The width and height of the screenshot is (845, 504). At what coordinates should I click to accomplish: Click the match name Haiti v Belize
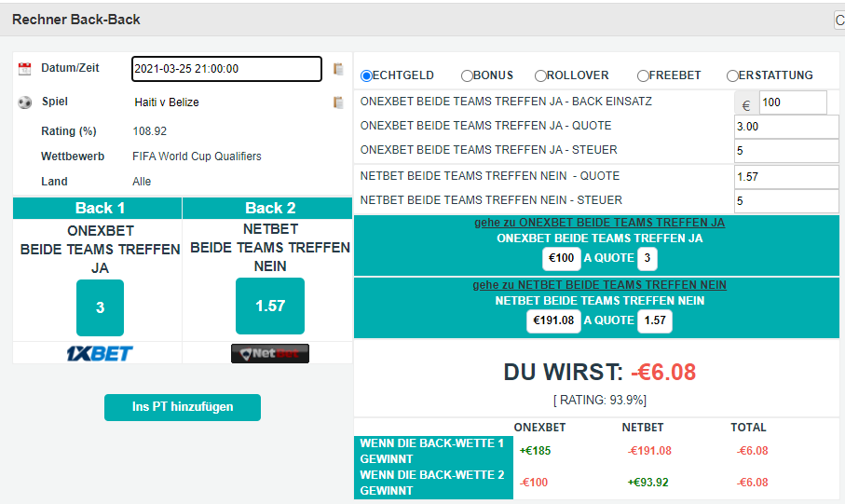167,102
